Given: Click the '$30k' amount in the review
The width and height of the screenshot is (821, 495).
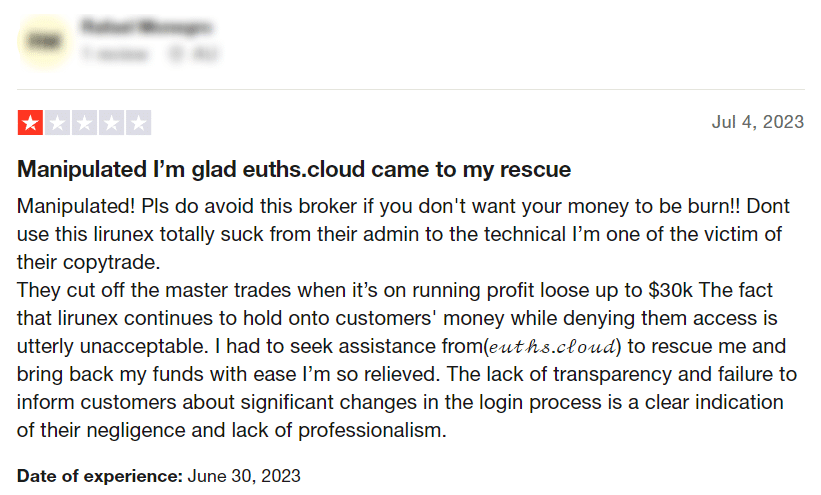Looking at the screenshot, I should point(670,290).
